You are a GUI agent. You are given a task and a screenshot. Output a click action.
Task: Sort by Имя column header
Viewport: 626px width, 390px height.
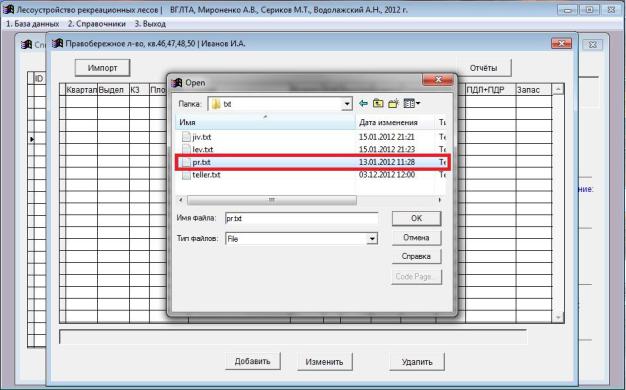pos(265,122)
